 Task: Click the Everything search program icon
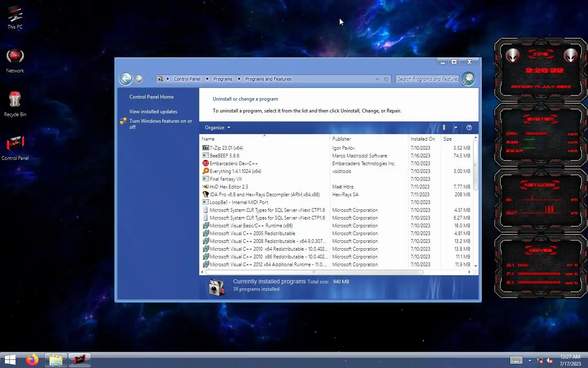(x=206, y=171)
